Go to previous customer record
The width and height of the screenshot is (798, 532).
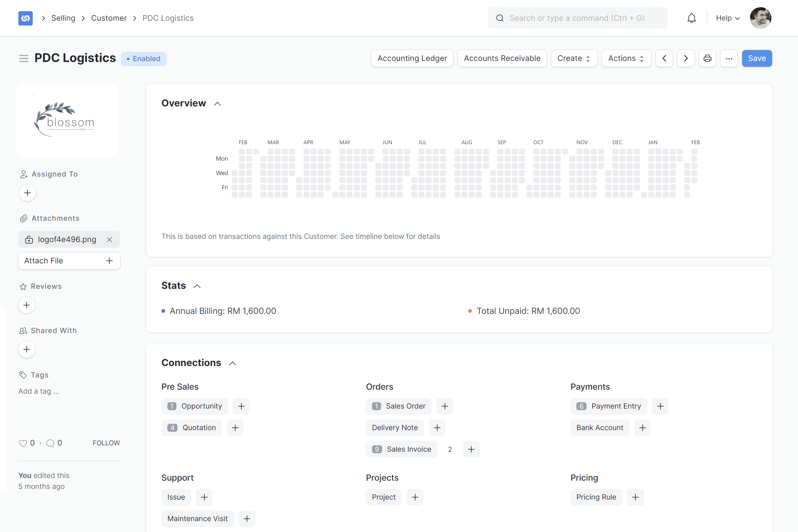click(x=664, y=58)
